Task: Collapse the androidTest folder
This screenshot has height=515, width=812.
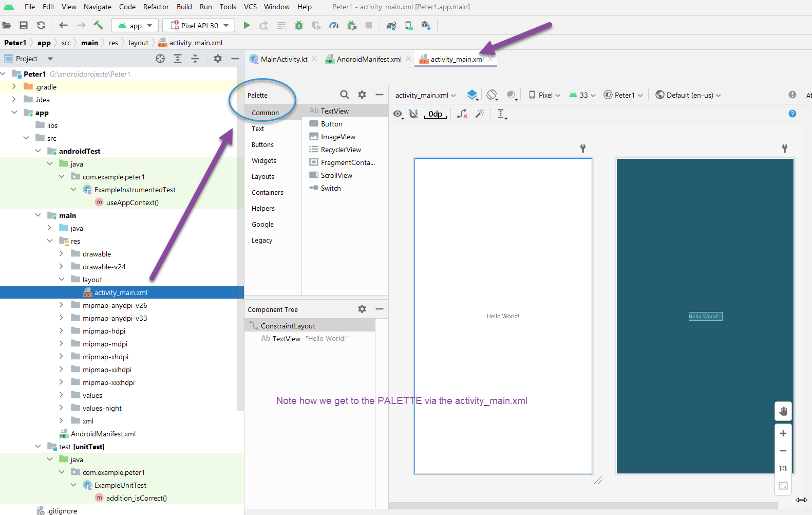Action: pyautogui.click(x=37, y=151)
